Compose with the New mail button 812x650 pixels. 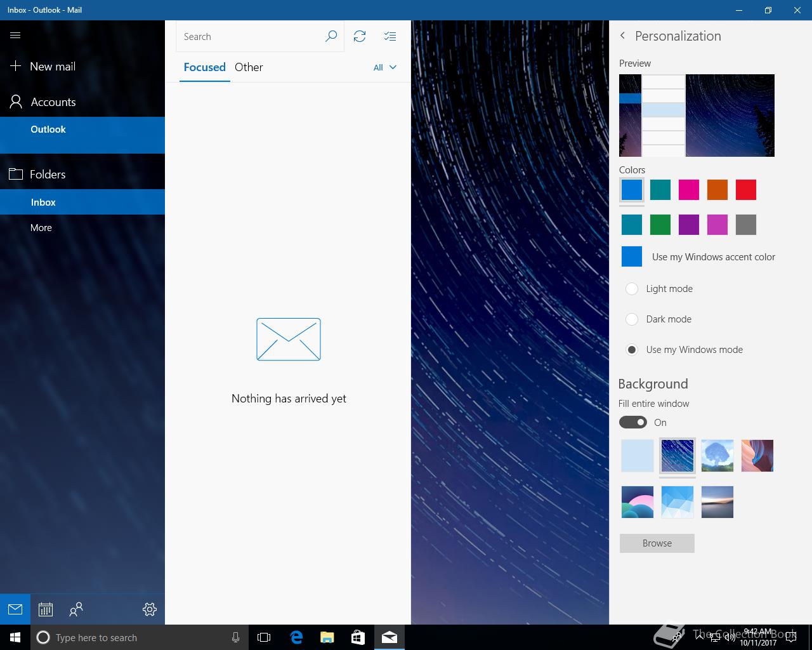tap(43, 66)
